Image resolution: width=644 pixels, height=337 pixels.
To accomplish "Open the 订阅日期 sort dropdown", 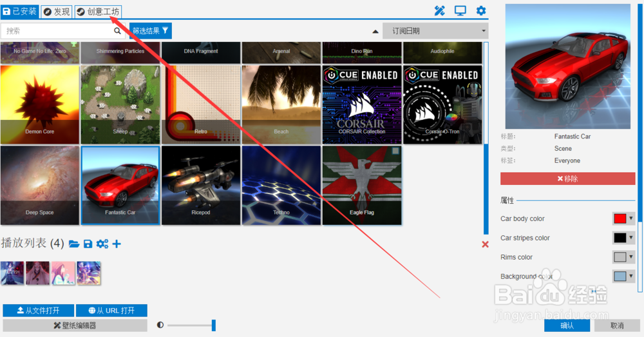I will coord(435,31).
